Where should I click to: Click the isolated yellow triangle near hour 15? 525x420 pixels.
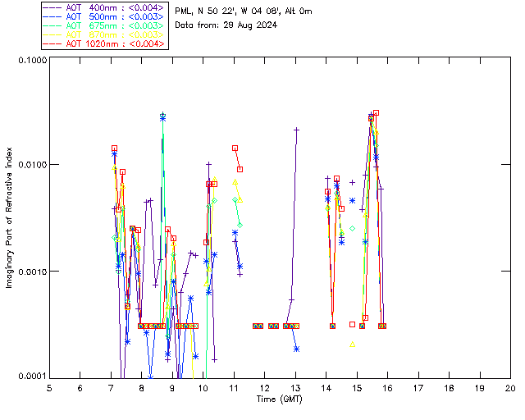tap(352, 345)
